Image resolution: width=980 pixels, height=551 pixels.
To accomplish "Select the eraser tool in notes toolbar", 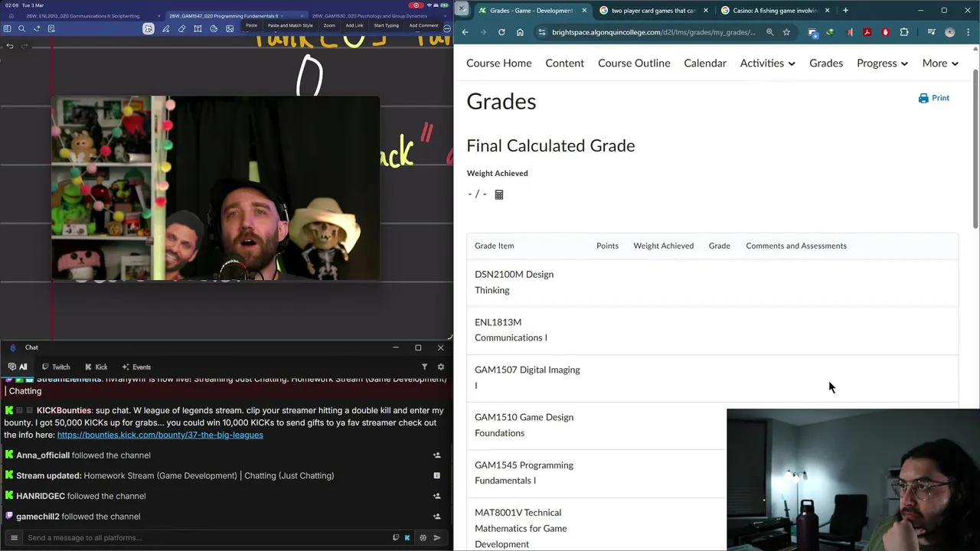I will [x=181, y=28].
